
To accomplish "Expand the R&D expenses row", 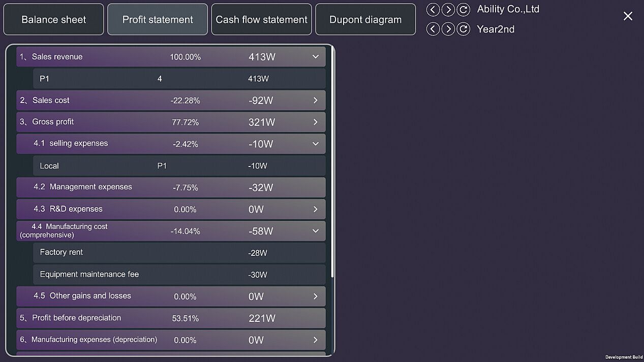I will tap(316, 209).
